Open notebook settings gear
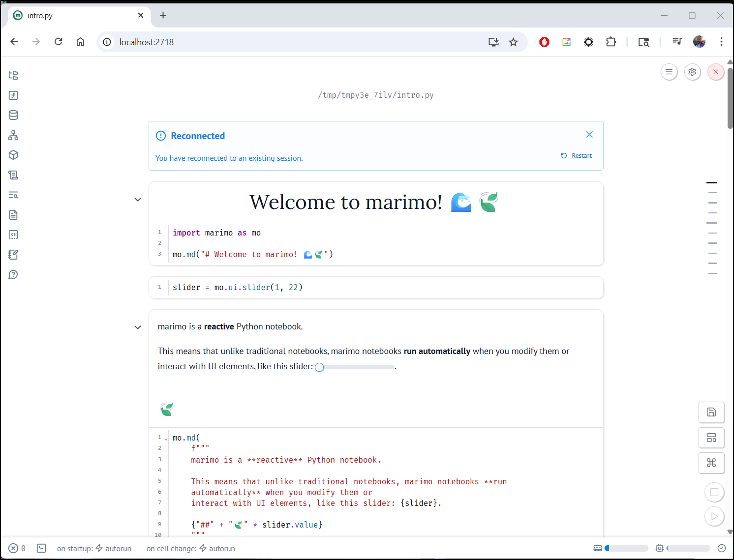The width and height of the screenshot is (734, 560). point(692,72)
